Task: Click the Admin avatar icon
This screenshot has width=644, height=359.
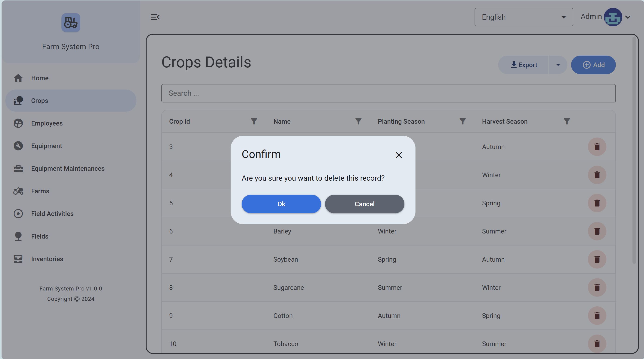Action: [x=613, y=17]
